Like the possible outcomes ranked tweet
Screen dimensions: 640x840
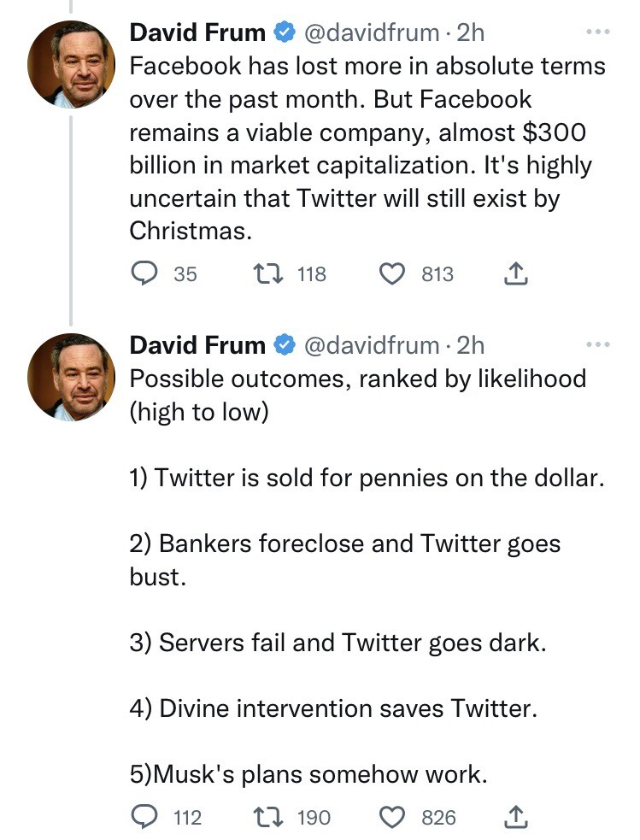pos(391,818)
